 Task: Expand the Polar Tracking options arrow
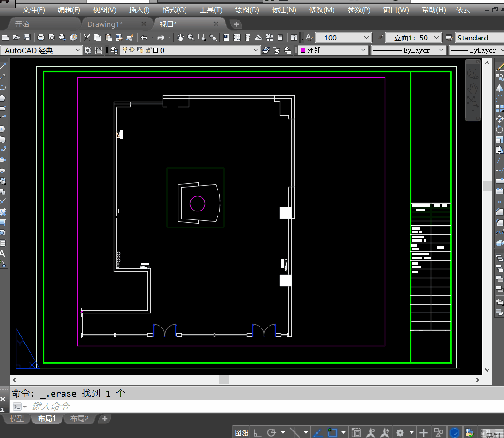click(x=283, y=433)
